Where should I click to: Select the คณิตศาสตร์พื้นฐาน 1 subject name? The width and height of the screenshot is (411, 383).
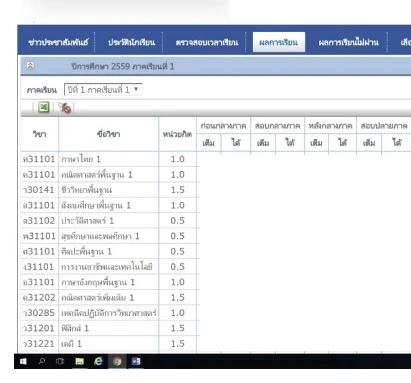click(97, 175)
